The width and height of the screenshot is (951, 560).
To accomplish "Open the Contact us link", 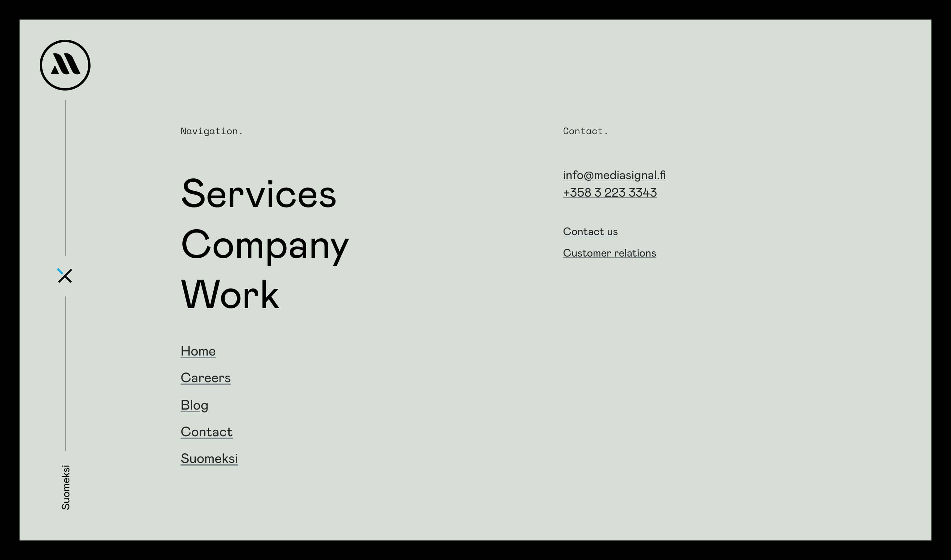I will pyautogui.click(x=589, y=231).
